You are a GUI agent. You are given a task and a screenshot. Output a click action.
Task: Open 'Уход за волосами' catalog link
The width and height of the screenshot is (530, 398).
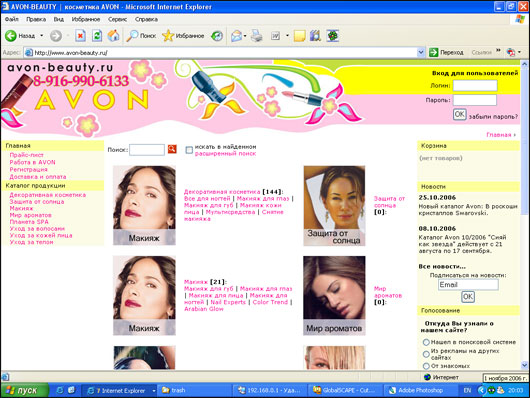click(37, 229)
